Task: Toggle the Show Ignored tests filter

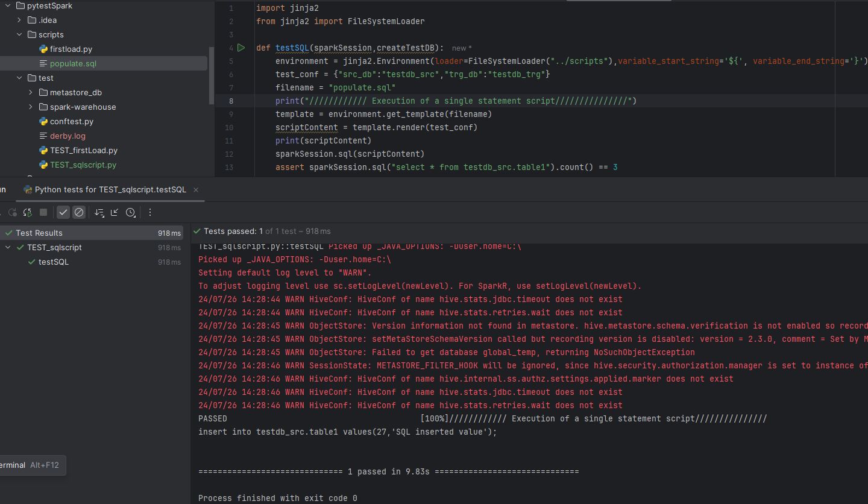Action: 79,212
